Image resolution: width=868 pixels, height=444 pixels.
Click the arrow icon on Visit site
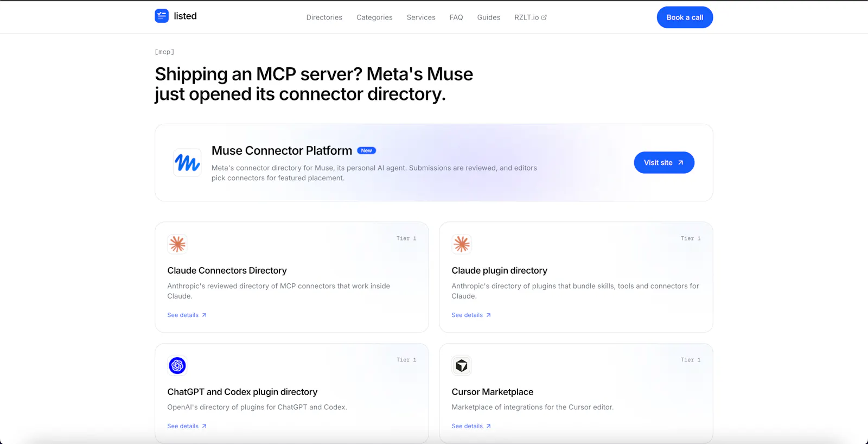pyautogui.click(x=680, y=163)
